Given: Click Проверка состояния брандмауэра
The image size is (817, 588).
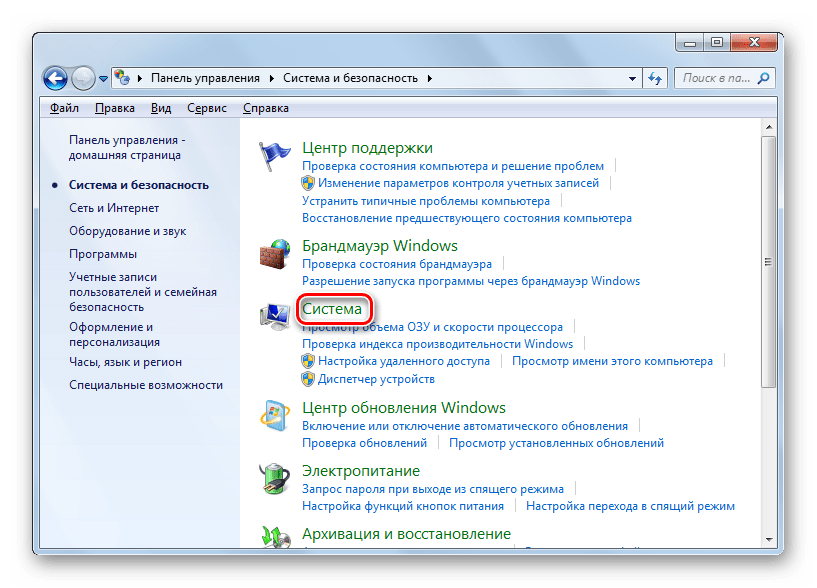Looking at the screenshot, I should point(397,264).
